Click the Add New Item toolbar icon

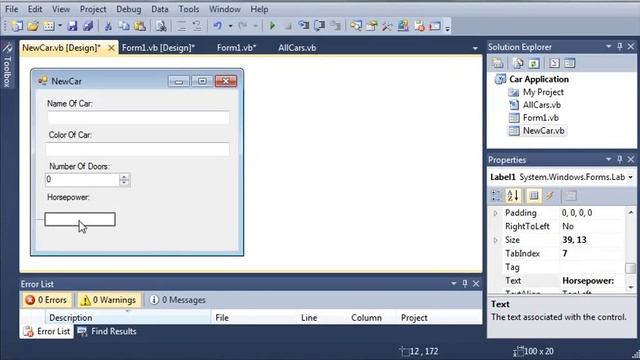[x=48, y=26]
